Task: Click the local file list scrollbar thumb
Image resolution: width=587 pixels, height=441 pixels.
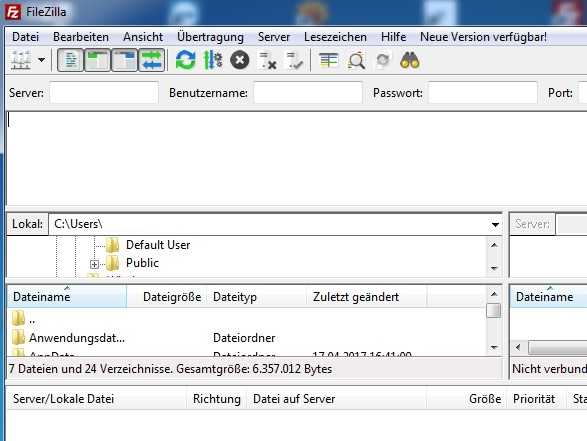Action: point(493,310)
